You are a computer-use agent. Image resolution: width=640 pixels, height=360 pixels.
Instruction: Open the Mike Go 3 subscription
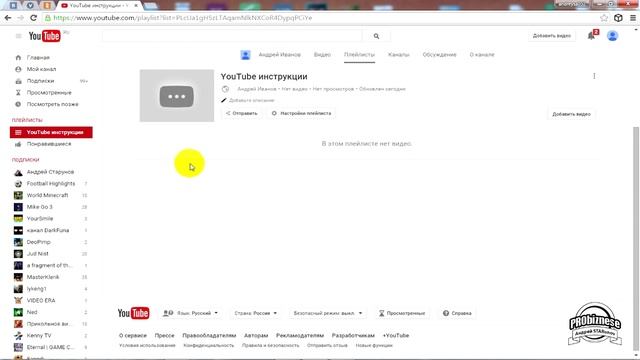pos(40,207)
